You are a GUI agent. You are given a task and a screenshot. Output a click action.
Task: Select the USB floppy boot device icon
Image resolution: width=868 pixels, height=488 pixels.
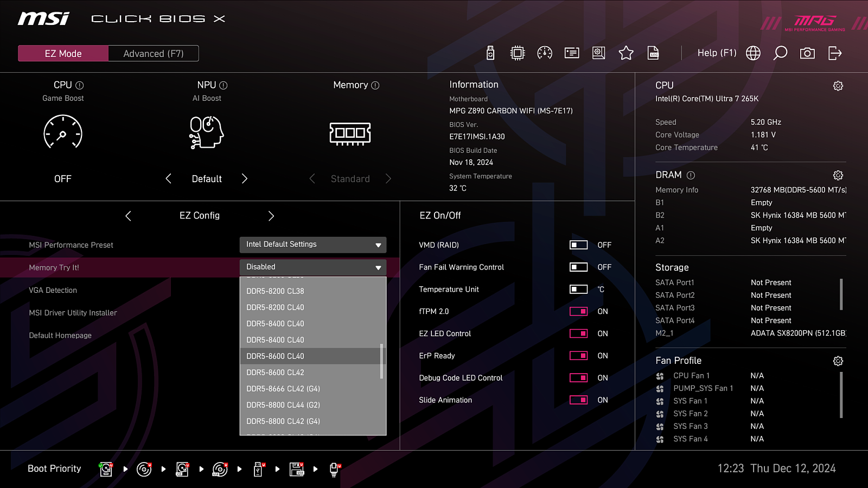click(x=297, y=469)
